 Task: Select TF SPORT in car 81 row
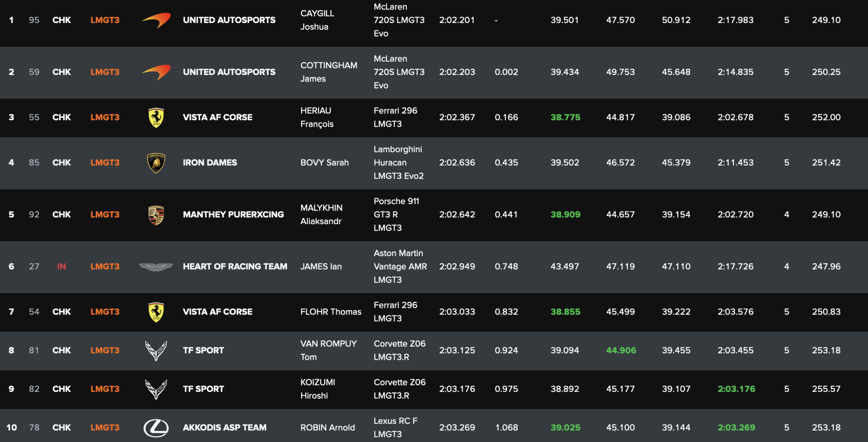click(203, 350)
